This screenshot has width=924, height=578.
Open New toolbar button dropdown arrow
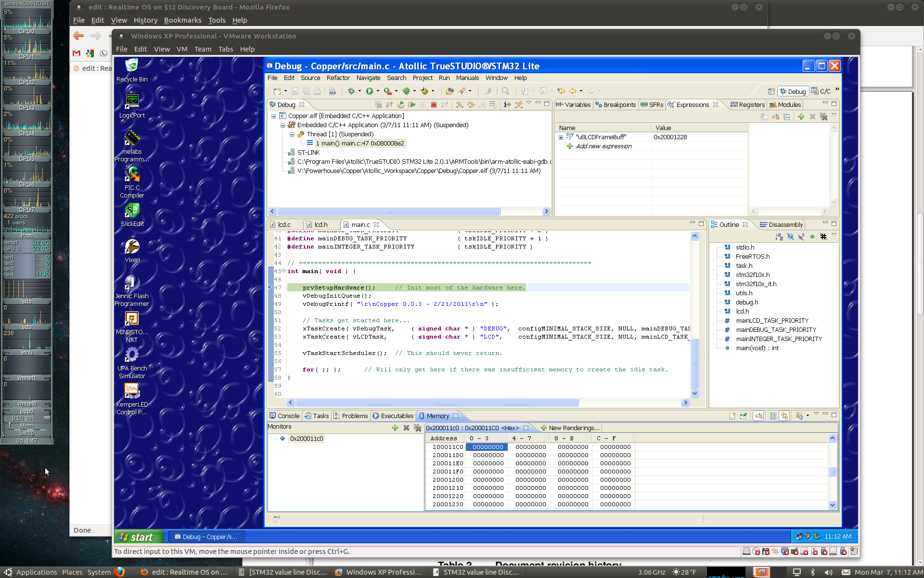[285, 91]
